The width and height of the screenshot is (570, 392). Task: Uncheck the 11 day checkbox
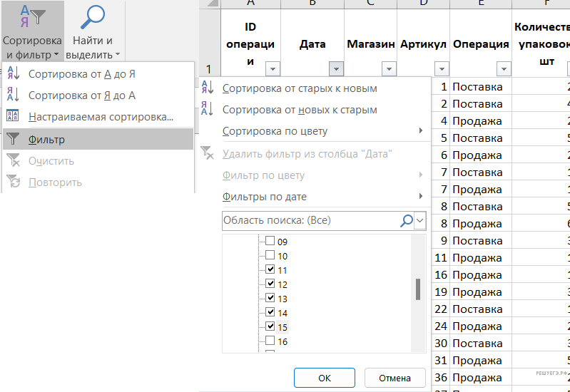click(x=270, y=270)
